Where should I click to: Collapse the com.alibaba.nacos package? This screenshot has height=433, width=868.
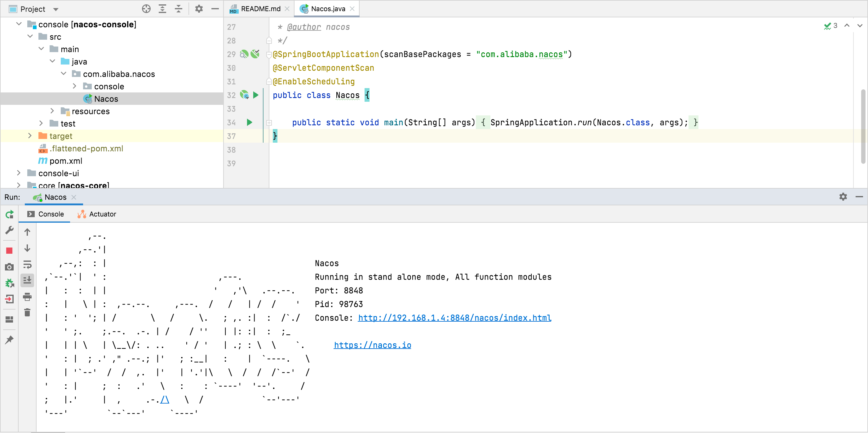tap(63, 74)
